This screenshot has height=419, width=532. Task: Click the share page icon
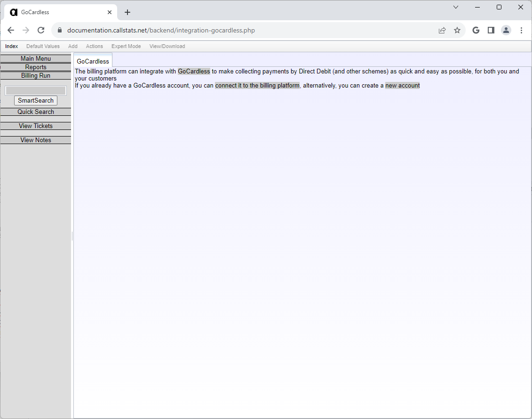coord(442,30)
